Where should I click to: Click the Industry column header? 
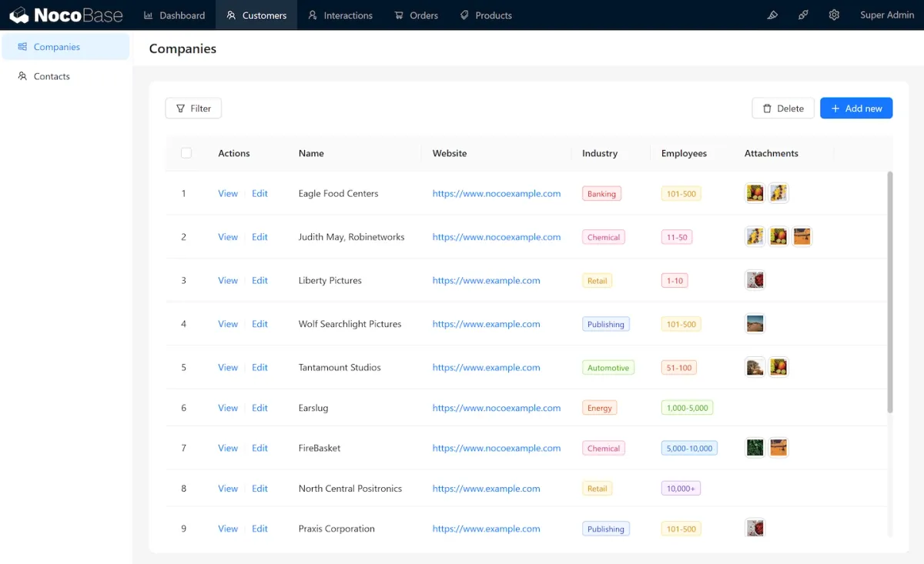click(x=600, y=153)
